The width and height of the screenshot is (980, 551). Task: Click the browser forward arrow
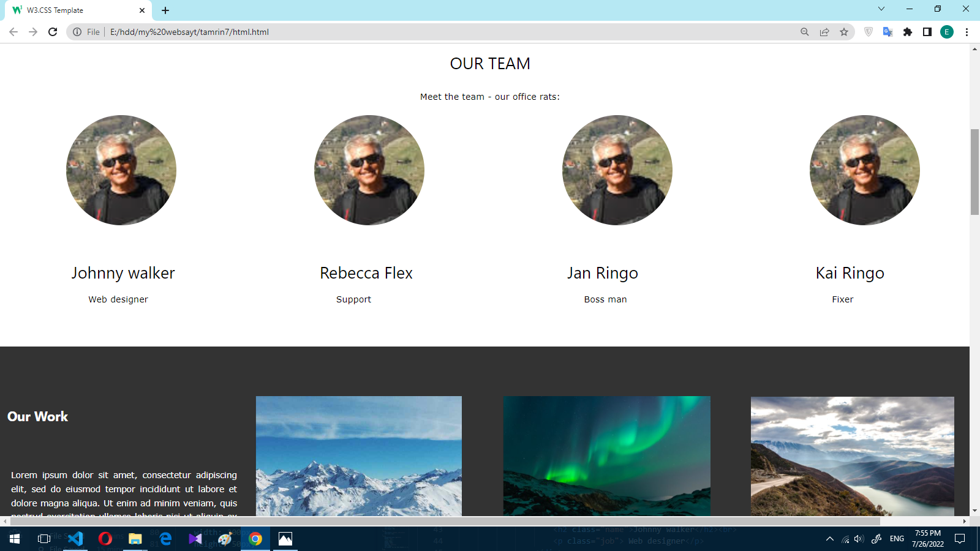33,32
